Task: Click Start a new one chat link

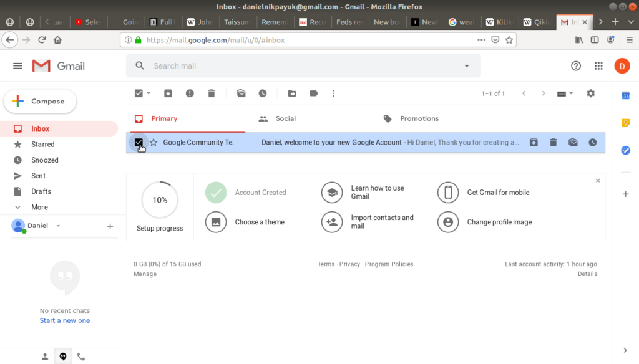Action: point(65,320)
